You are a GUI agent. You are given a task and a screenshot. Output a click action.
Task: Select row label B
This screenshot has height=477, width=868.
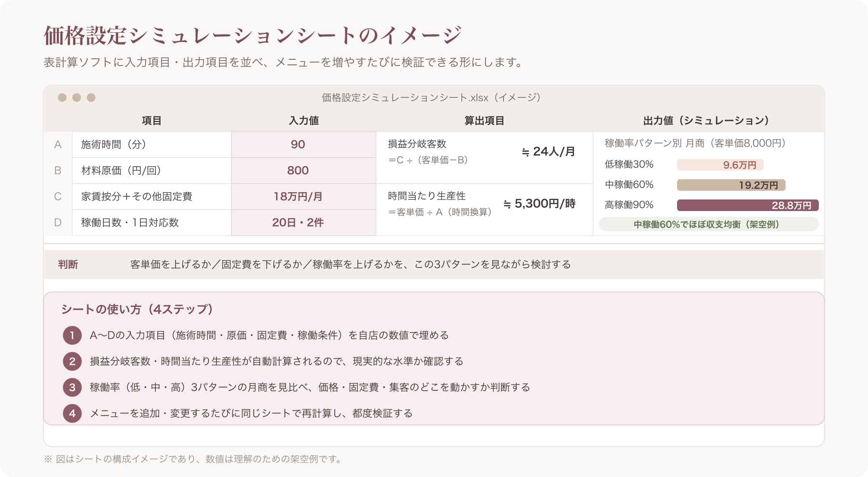[x=58, y=171]
